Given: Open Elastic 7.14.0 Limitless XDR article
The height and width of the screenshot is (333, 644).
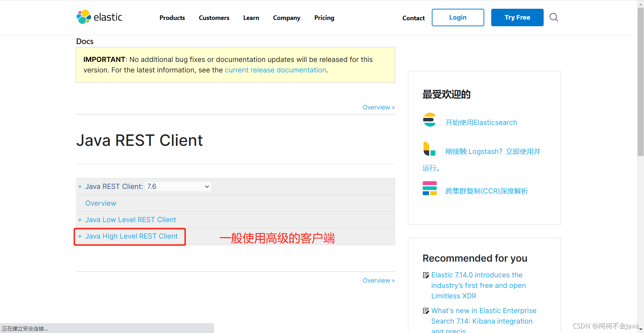Looking at the screenshot, I should [478, 285].
